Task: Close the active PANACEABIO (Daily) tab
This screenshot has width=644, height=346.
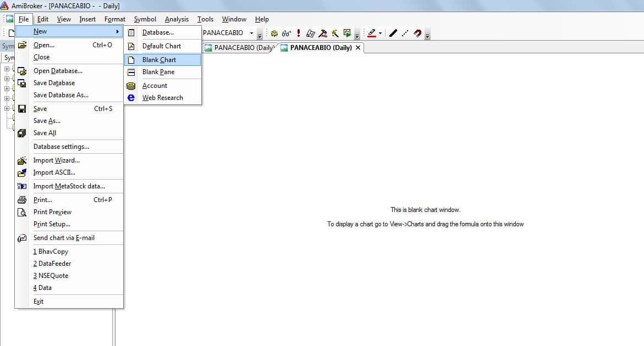Action: (358, 48)
